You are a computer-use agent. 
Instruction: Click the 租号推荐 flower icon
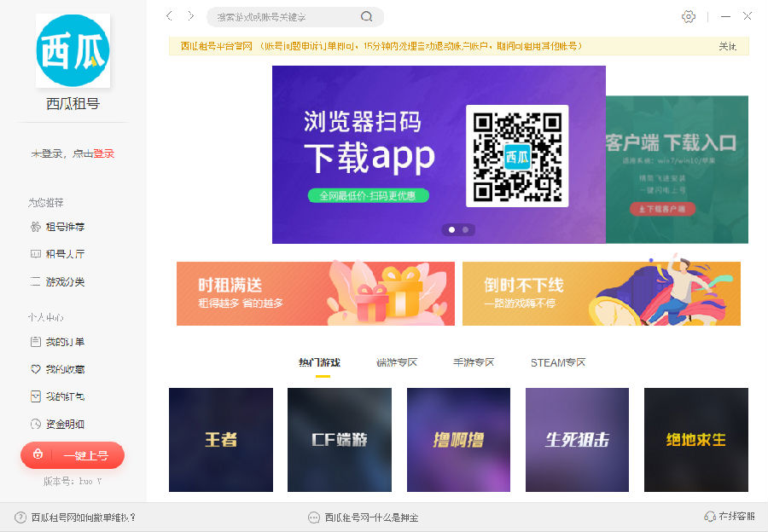(35, 227)
